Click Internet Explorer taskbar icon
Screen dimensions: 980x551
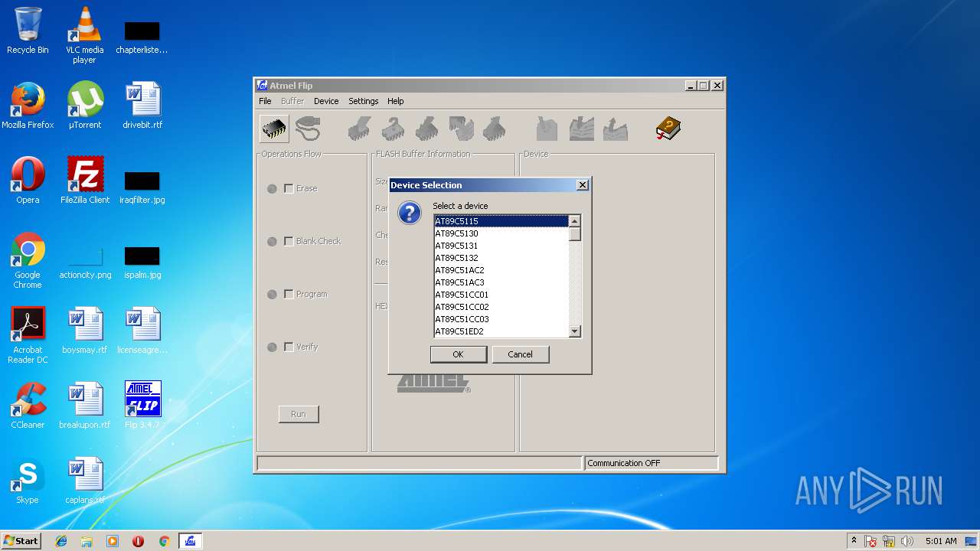click(x=61, y=541)
